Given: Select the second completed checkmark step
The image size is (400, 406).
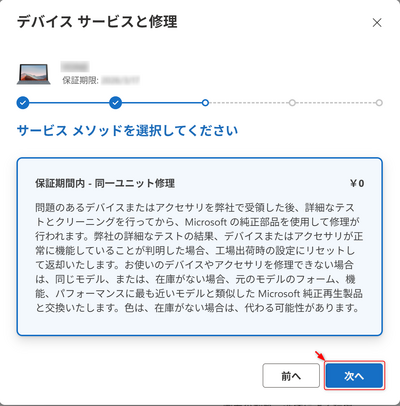Looking at the screenshot, I should [115, 103].
